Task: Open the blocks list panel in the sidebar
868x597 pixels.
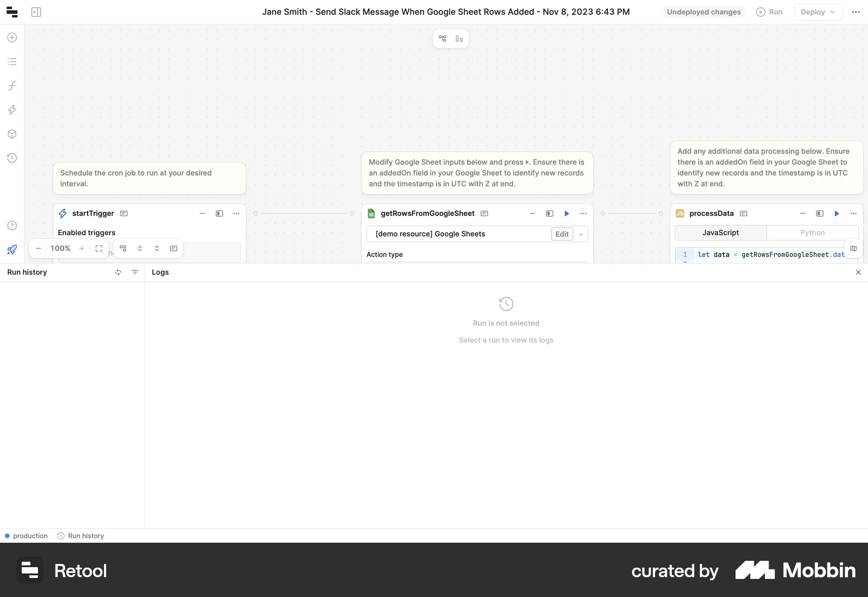Action: coord(12,62)
